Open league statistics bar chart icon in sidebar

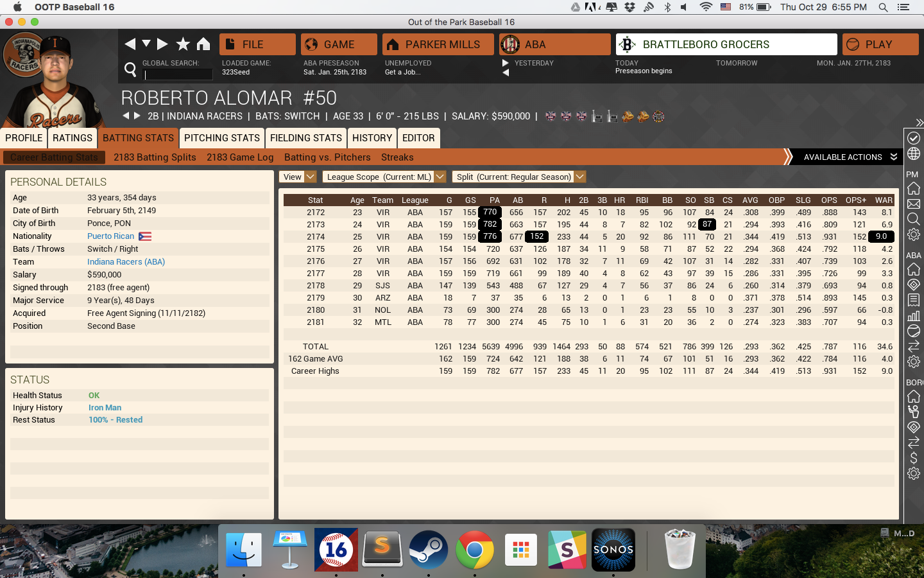click(914, 315)
